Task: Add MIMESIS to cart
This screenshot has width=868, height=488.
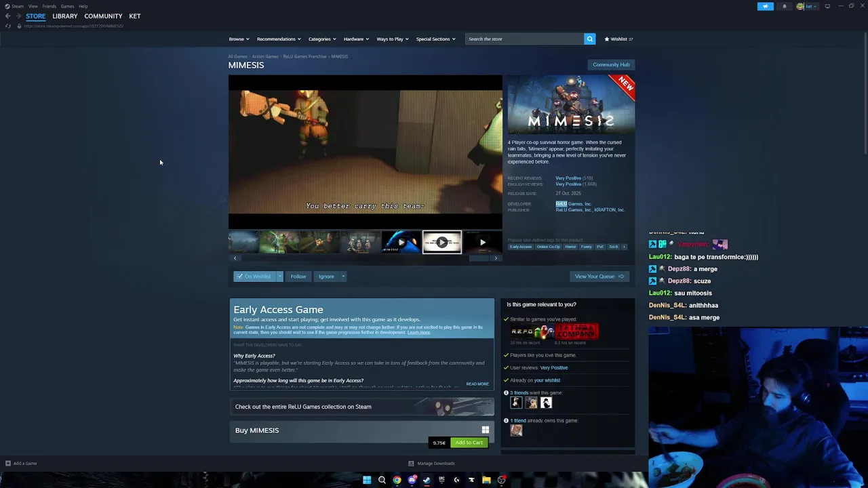Action: pos(469,443)
